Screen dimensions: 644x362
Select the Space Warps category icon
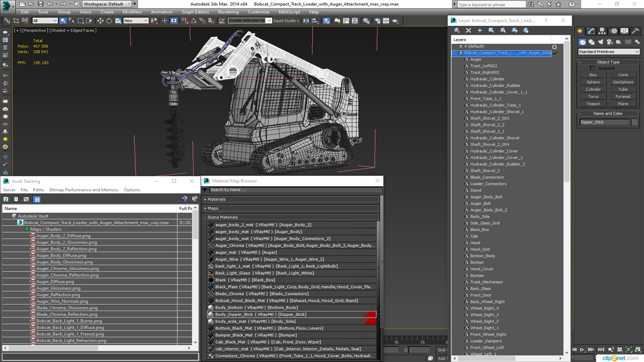tap(628, 42)
